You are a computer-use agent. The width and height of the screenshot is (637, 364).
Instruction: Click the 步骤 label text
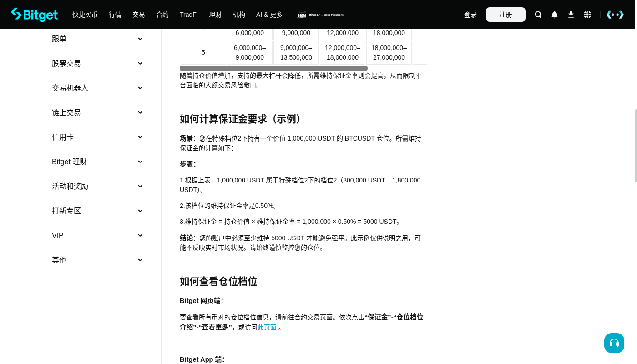click(x=188, y=164)
